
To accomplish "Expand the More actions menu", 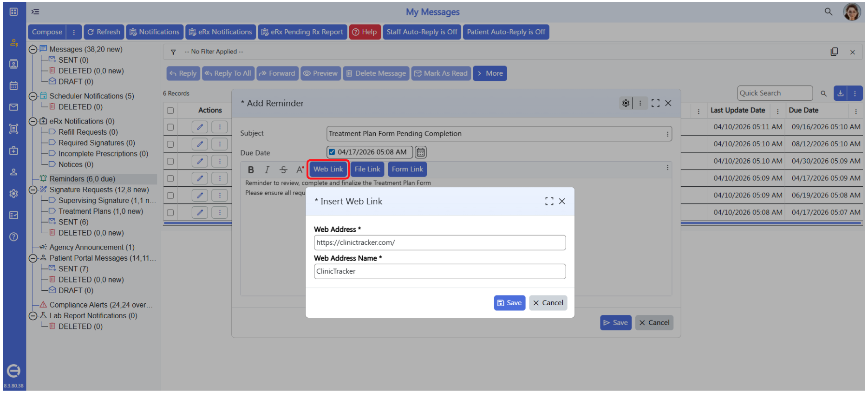I will click(490, 73).
